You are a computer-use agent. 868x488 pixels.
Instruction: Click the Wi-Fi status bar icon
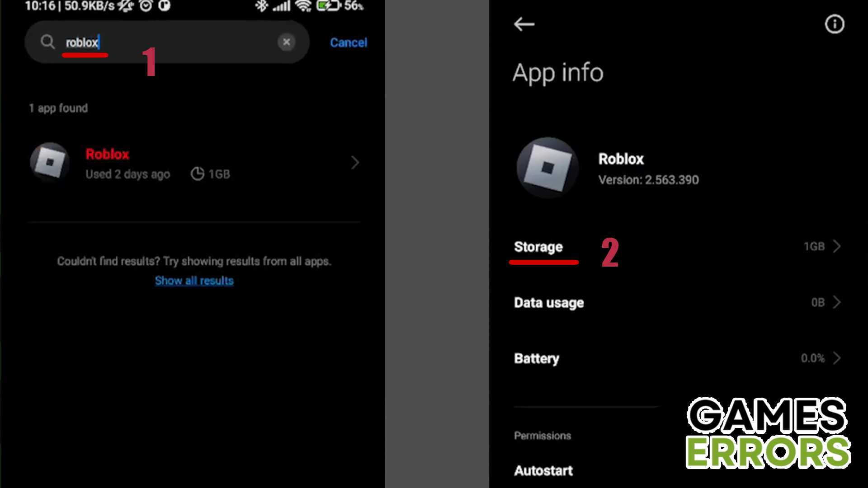coord(303,6)
